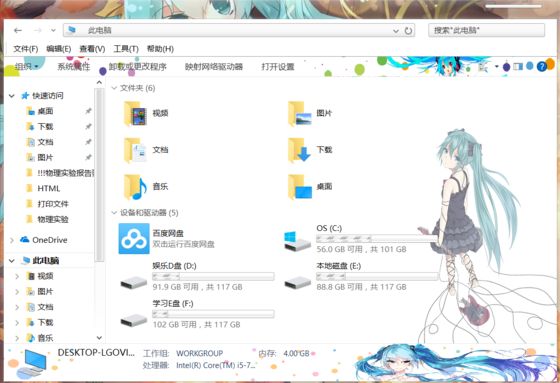Screen dimensions: 560x383
Task: Open OneDrive in the navigation pane
Action: [x=50, y=240]
